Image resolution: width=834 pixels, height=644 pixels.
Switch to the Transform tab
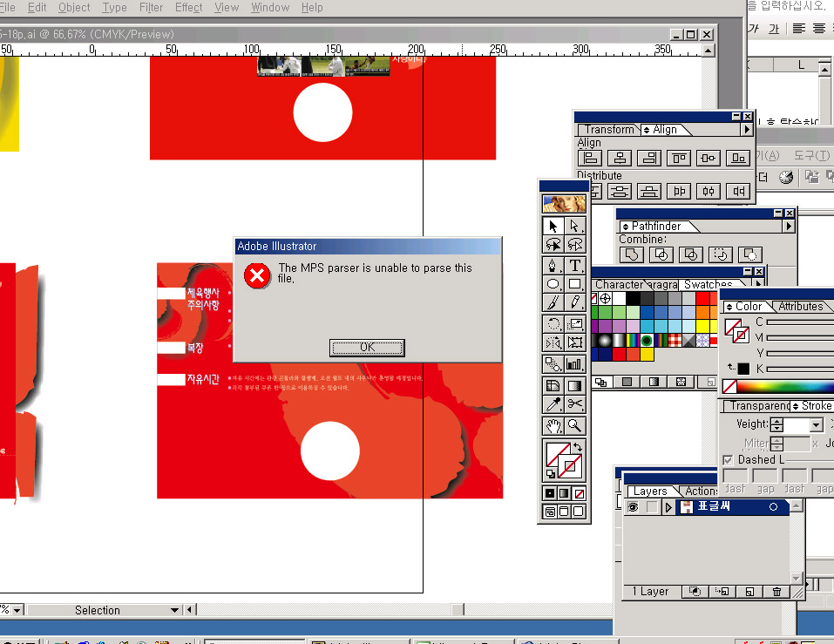coord(609,129)
